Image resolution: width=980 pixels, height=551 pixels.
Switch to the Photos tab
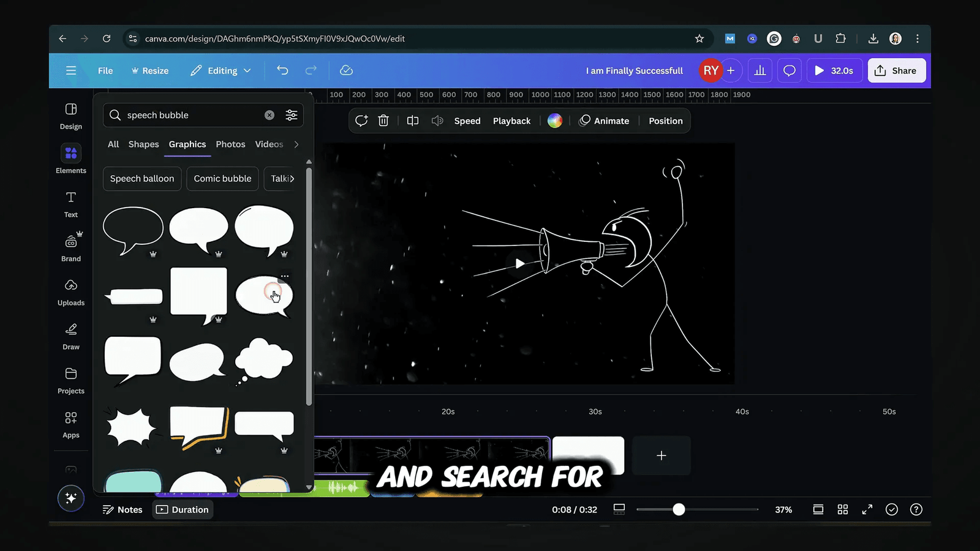(x=230, y=144)
